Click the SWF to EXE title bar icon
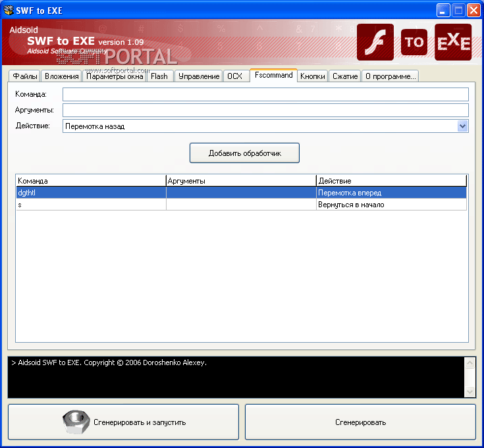 pos(9,10)
